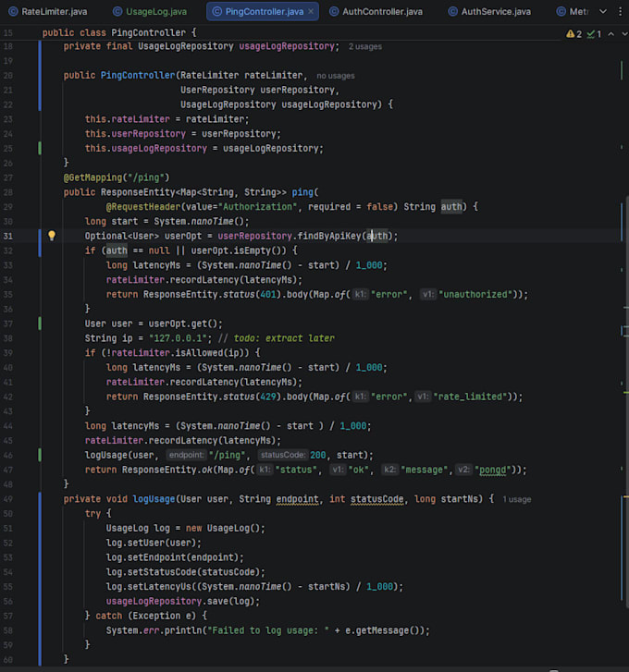This screenshot has height=672, width=629.
Task: Expand the hidden editor tabs dropdown
Action: 603,12
